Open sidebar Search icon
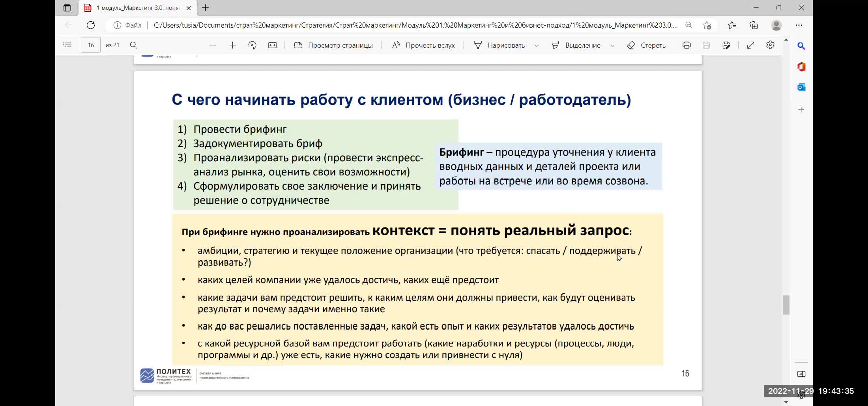Image resolution: width=868 pixels, height=406 pixels. 801,46
